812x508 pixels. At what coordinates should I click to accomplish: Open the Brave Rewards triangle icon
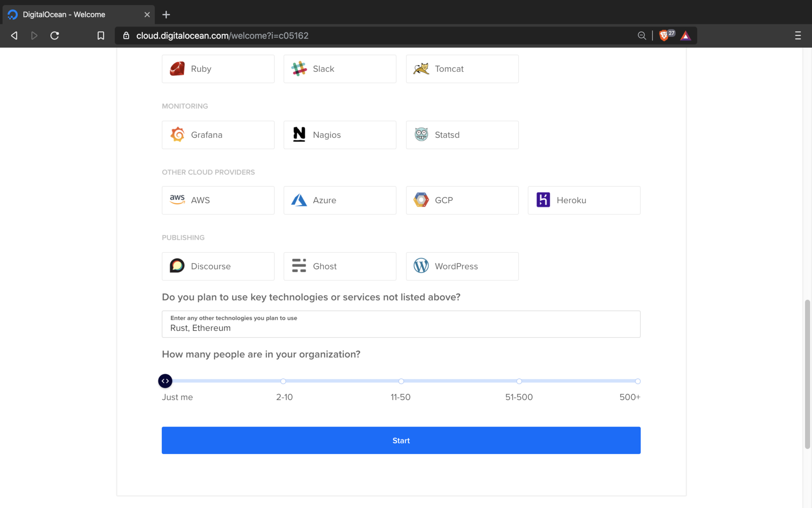(x=686, y=36)
